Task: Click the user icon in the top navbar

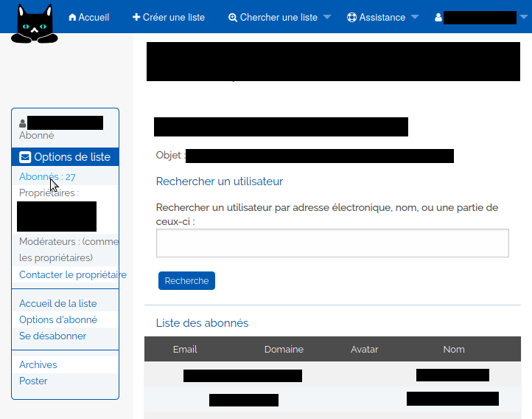Action: point(438,17)
